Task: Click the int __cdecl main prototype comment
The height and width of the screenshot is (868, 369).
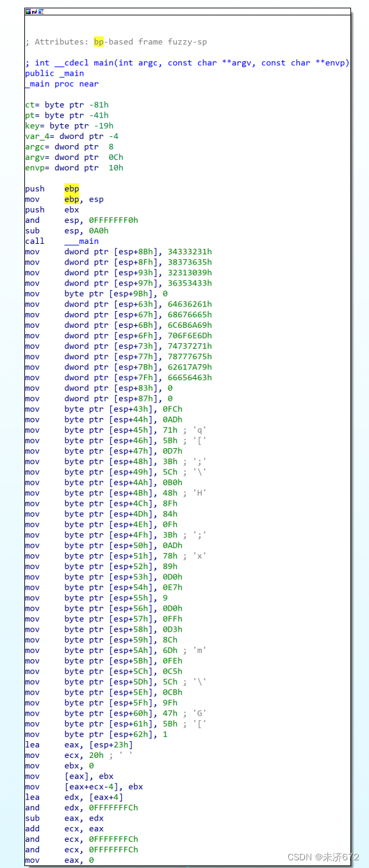Action: (x=187, y=63)
